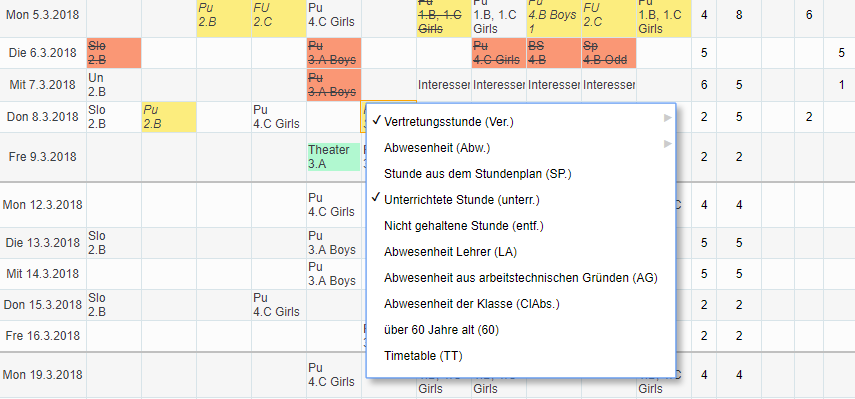Select yellow Pu 2.B cell on Don 8.3.2018
This screenshot has height=399, width=855.
pos(169,117)
